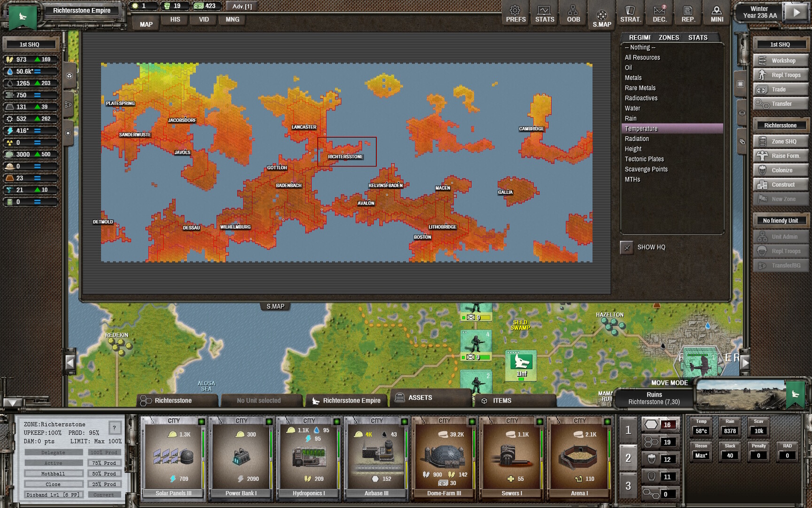The height and width of the screenshot is (508, 812).
Task: Click the STRAT. stratagem cards icon
Action: 630,13
